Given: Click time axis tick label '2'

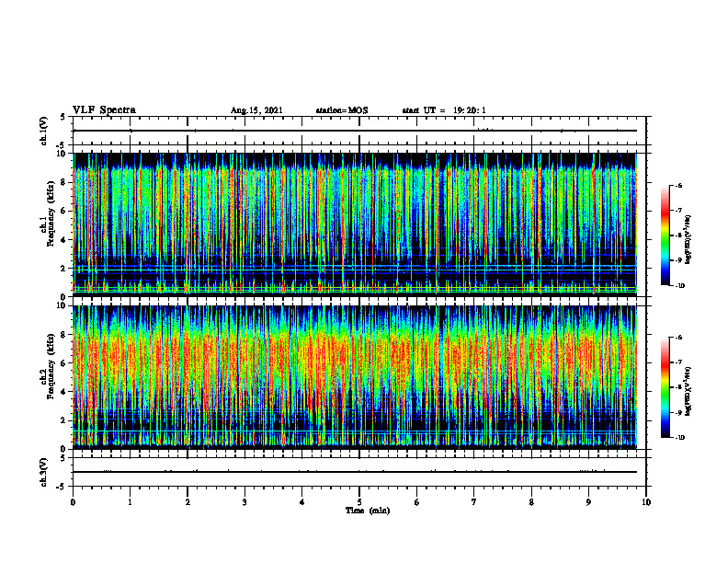Looking at the screenshot, I should [x=188, y=502].
